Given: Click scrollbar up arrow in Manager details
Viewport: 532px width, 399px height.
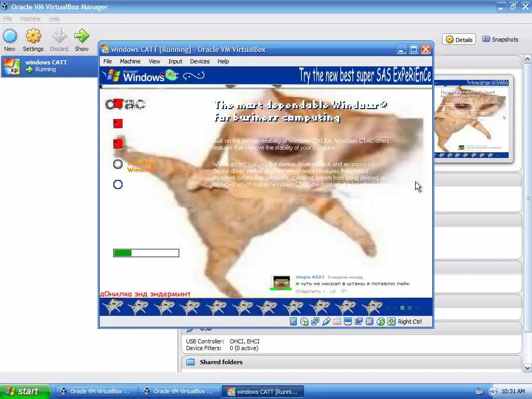Looking at the screenshot, I should coord(528,59).
